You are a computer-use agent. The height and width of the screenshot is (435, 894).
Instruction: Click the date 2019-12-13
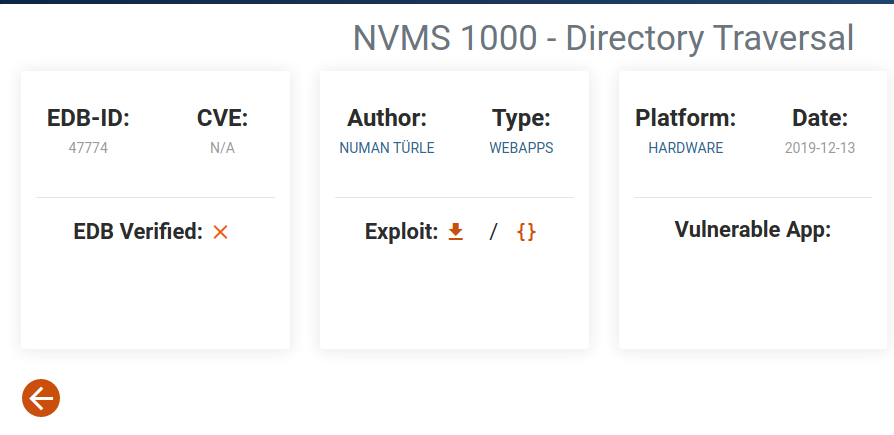[x=820, y=148]
